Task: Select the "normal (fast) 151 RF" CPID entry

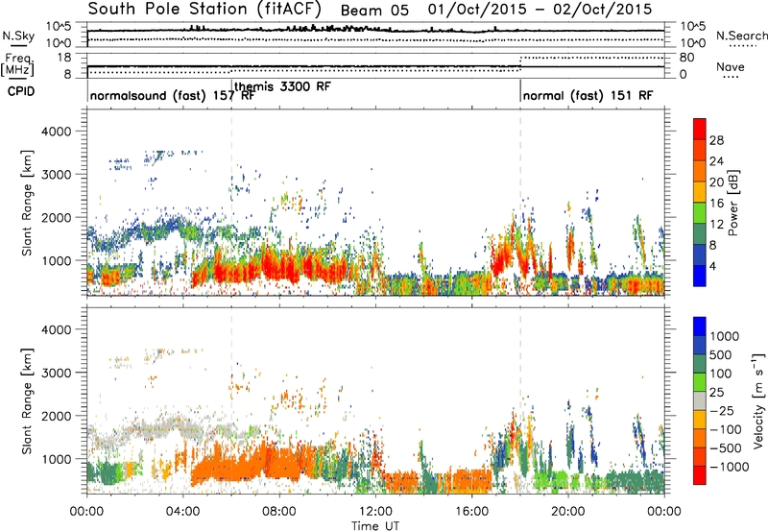Action: click(x=588, y=95)
